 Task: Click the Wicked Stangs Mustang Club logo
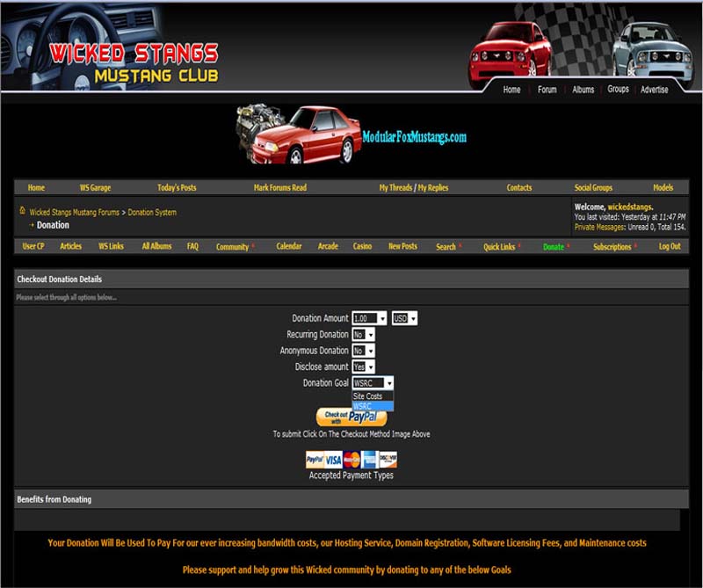pos(134,62)
